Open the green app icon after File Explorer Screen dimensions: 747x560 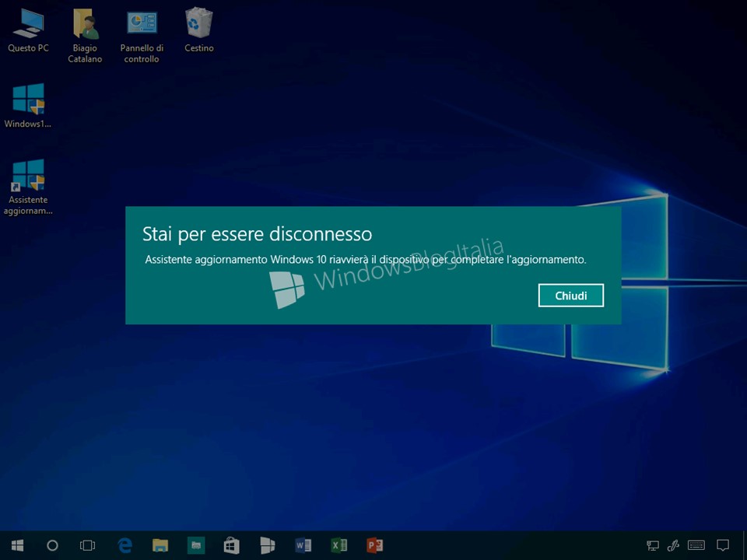pyautogui.click(x=196, y=545)
